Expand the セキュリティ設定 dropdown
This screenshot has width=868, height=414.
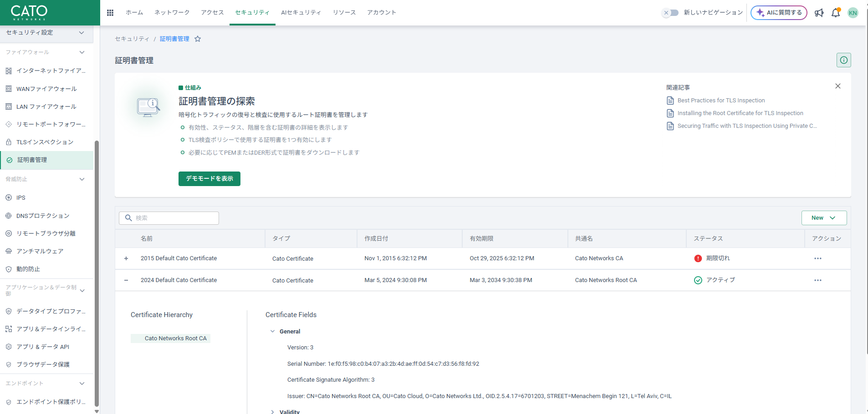pos(46,33)
